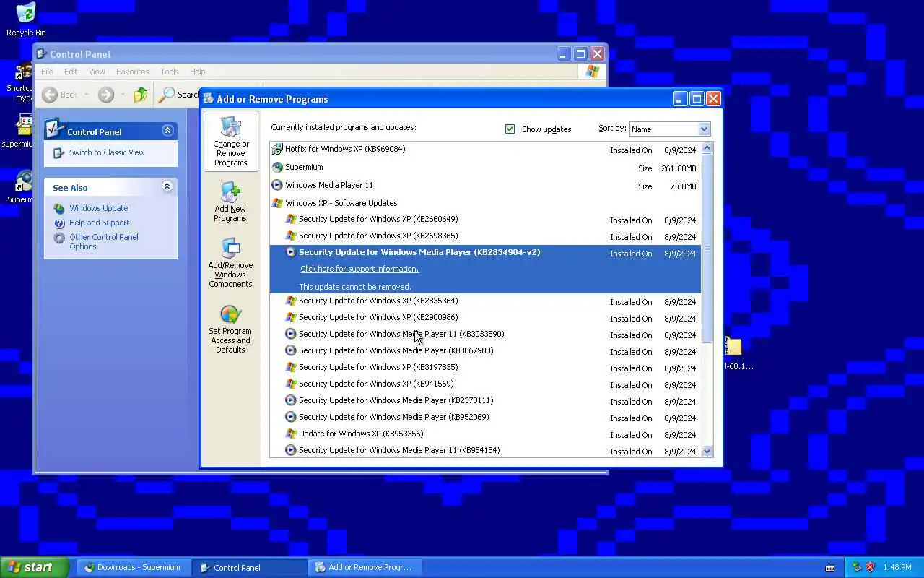Select Change or Remove Programs sidebar icon

pyautogui.click(x=231, y=141)
